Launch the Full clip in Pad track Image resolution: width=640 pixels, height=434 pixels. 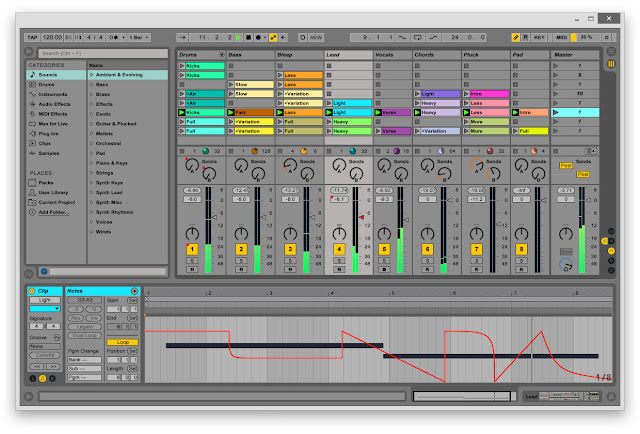[516, 131]
